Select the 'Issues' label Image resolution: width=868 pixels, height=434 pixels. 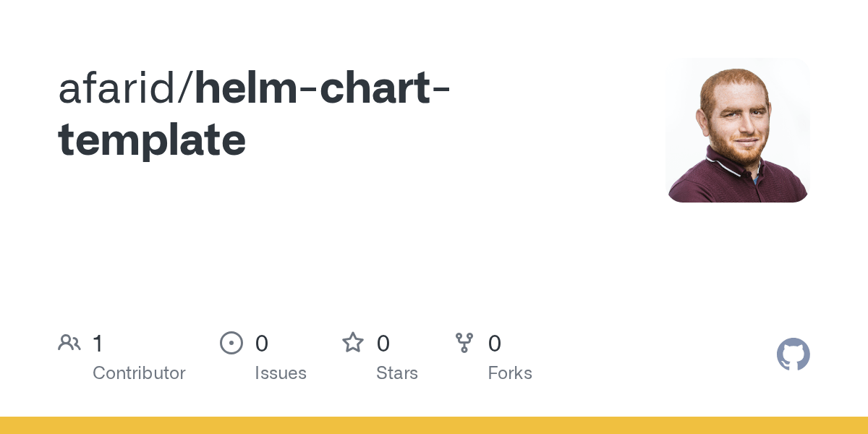tap(280, 373)
